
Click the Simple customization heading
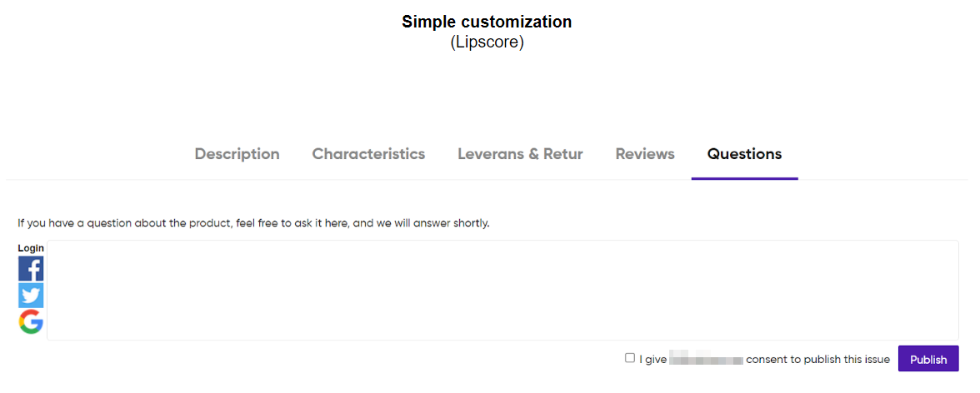point(487,22)
